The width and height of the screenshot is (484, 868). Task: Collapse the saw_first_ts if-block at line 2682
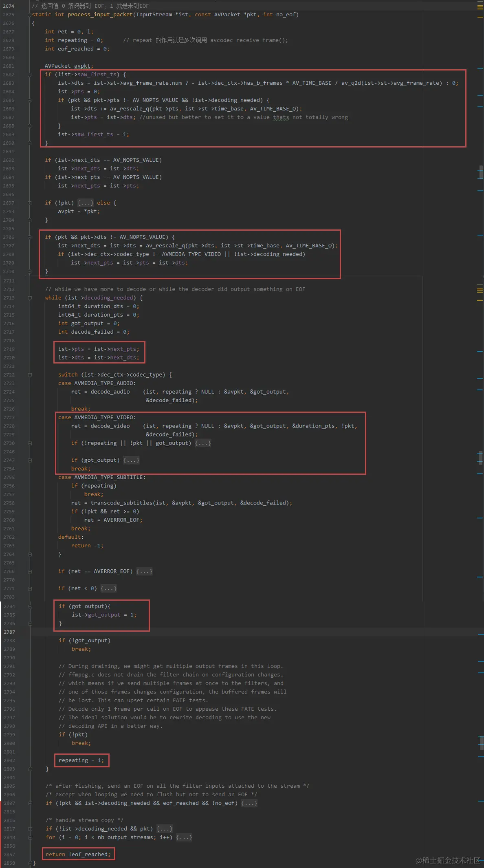pyautogui.click(x=29, y=75)
